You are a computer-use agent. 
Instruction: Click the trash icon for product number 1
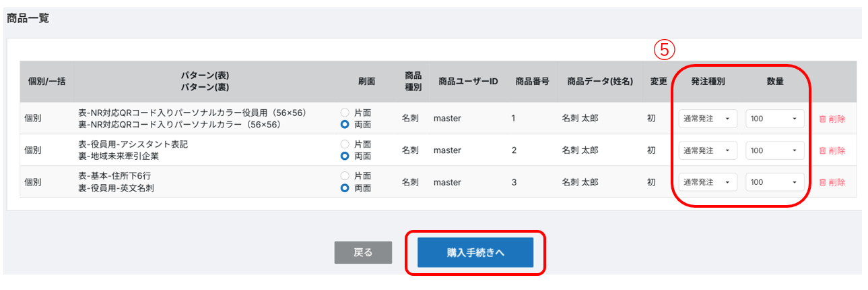click(822, 119)
